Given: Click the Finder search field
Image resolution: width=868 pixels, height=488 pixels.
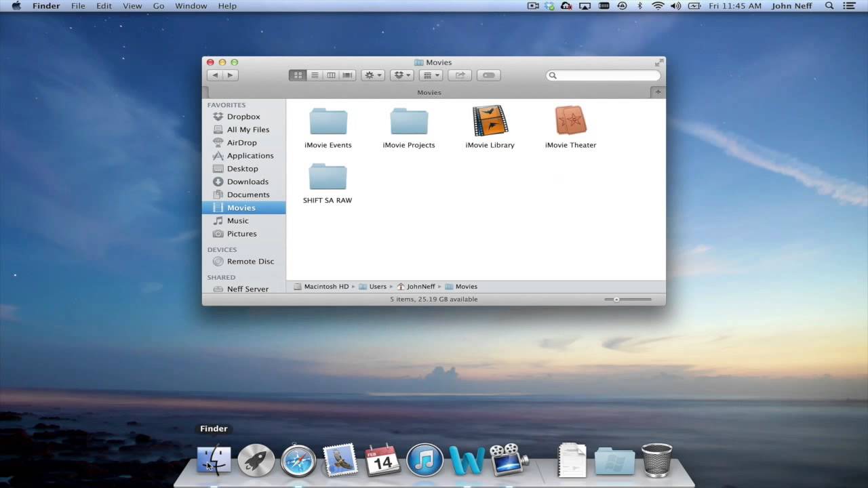Looking at the screenshot, I should pos(603,75).
